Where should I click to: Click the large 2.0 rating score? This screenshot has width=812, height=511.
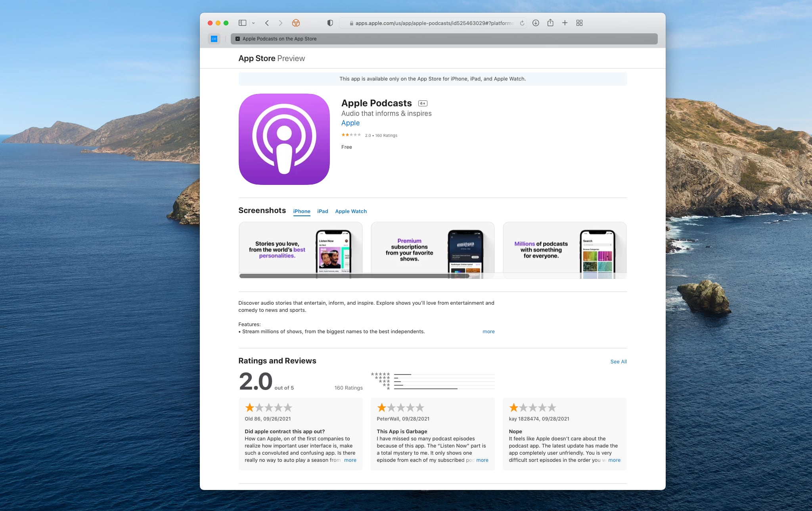click(x=255, y=381)
